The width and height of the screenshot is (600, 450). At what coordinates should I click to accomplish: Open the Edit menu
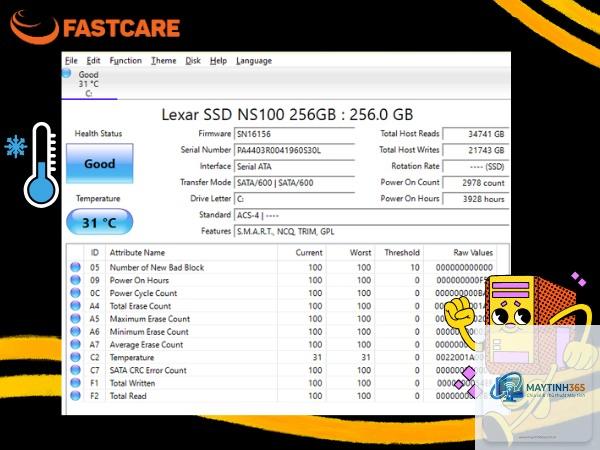[93, 61]
